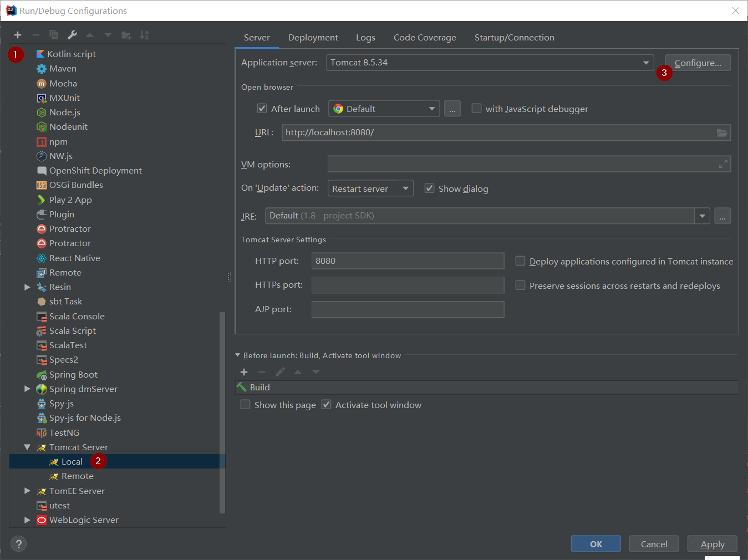Image resolution: width=748 pixels, height=560 pixels.
Task: Expand the Spring dmServer tree node
Action: coord(27,389)
